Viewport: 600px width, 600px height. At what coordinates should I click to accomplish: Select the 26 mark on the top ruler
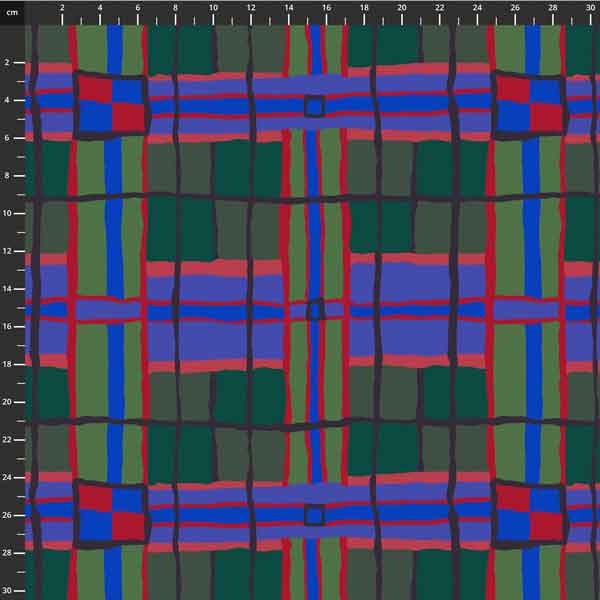pos(514,8)
